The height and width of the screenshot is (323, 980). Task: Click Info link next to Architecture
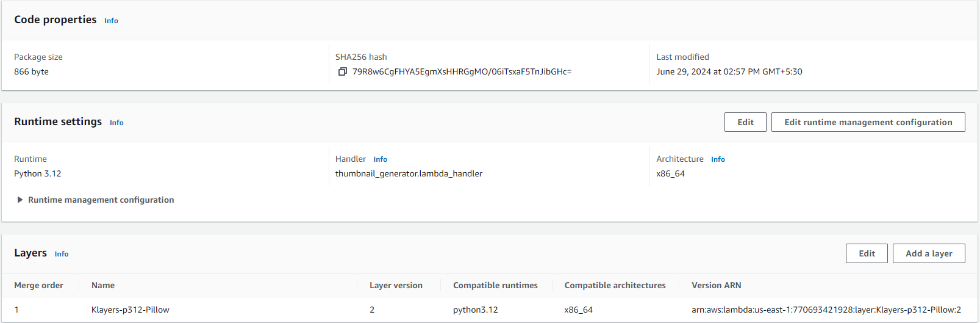point(718,159)
